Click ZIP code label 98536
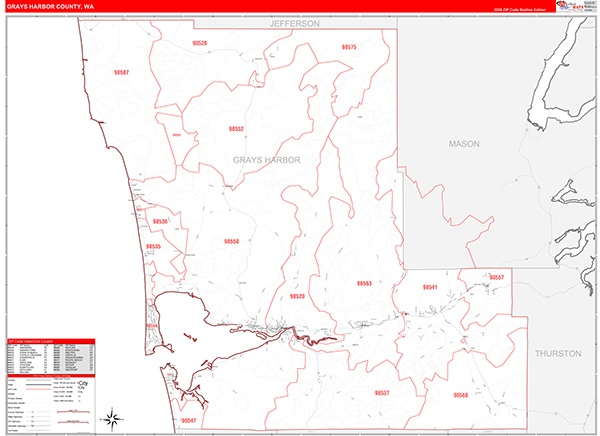600x436 pixels. (160, 221)
